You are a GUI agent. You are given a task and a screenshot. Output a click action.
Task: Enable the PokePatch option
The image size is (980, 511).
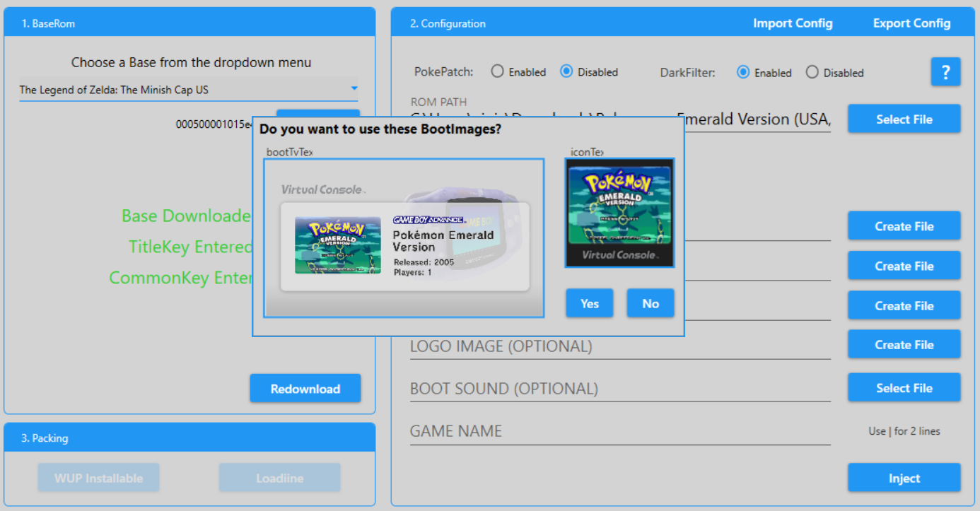[x=498, y=72]
